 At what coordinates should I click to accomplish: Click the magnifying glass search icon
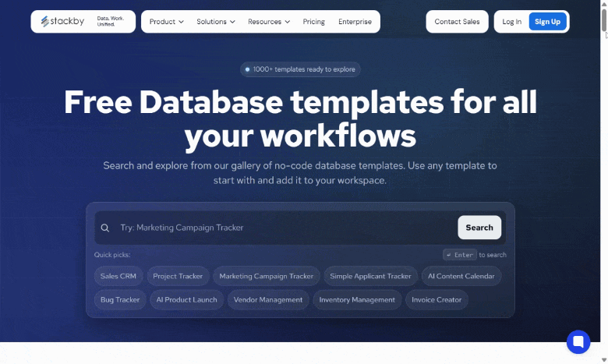(105, 228)
